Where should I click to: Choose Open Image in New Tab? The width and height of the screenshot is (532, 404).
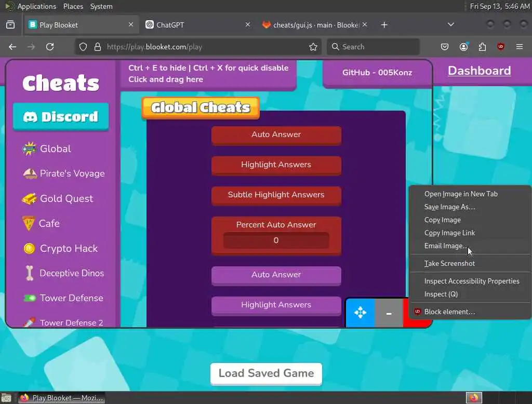pyautogui.click(x=470, y=194)
